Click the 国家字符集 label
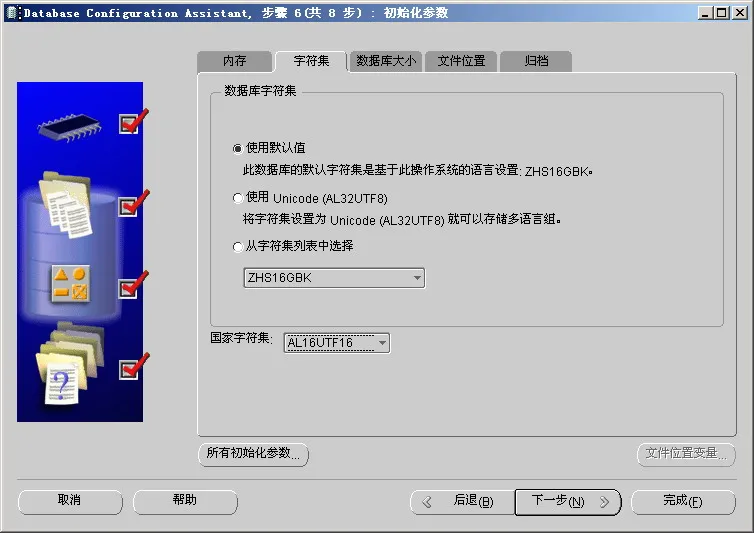Viewport: 754px width, 533px height. [x=241, y=338]
